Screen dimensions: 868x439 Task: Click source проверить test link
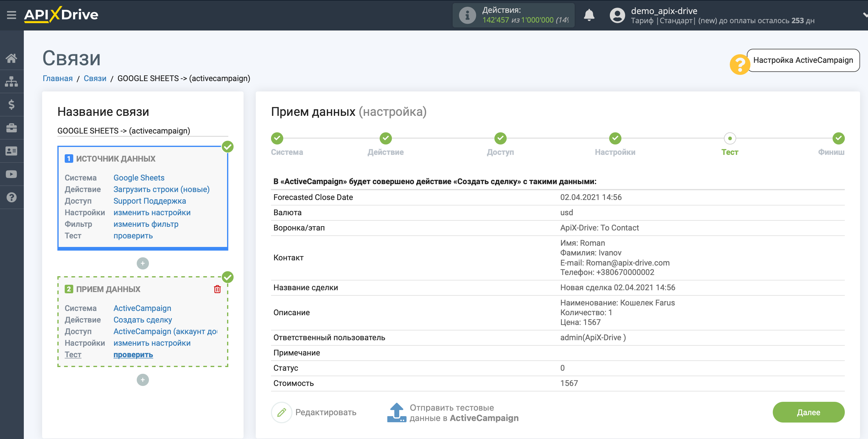pyautogui.click(x=133, y=236)
